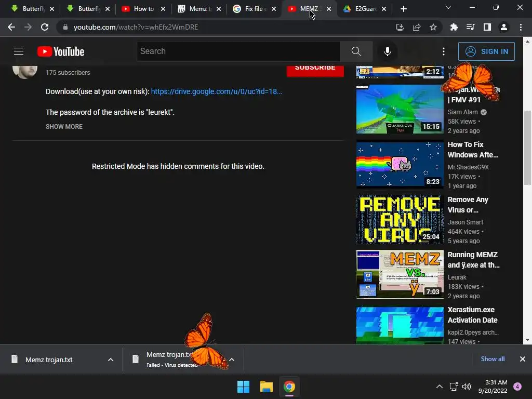Click the scrollbar down arrow

point(527,340)
